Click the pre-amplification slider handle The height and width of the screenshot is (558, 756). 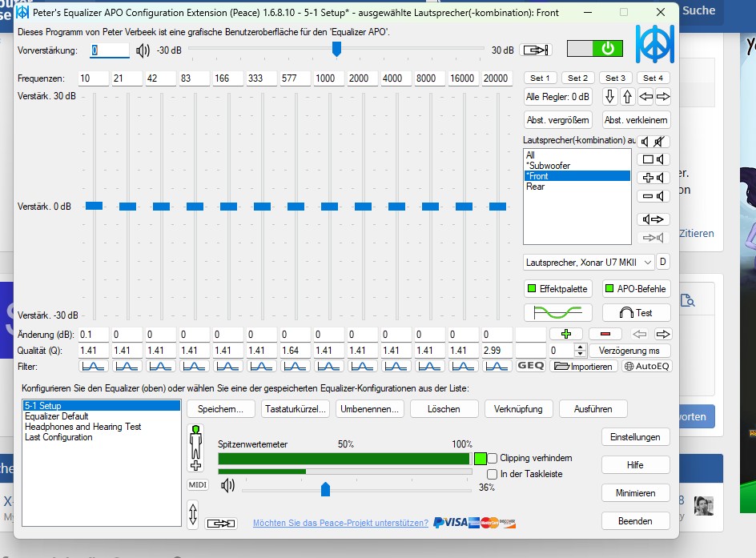[x=336, y=49]
